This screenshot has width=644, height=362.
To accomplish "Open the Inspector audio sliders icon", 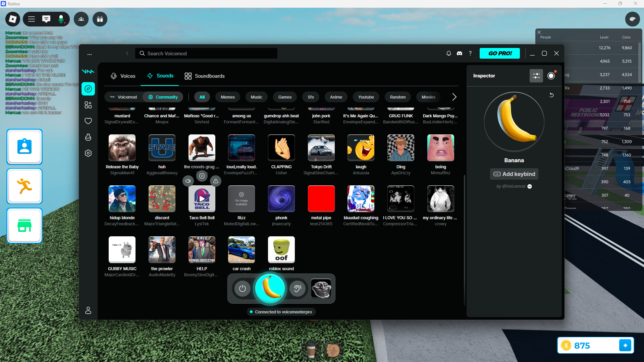I will click(x=536, y=76).
